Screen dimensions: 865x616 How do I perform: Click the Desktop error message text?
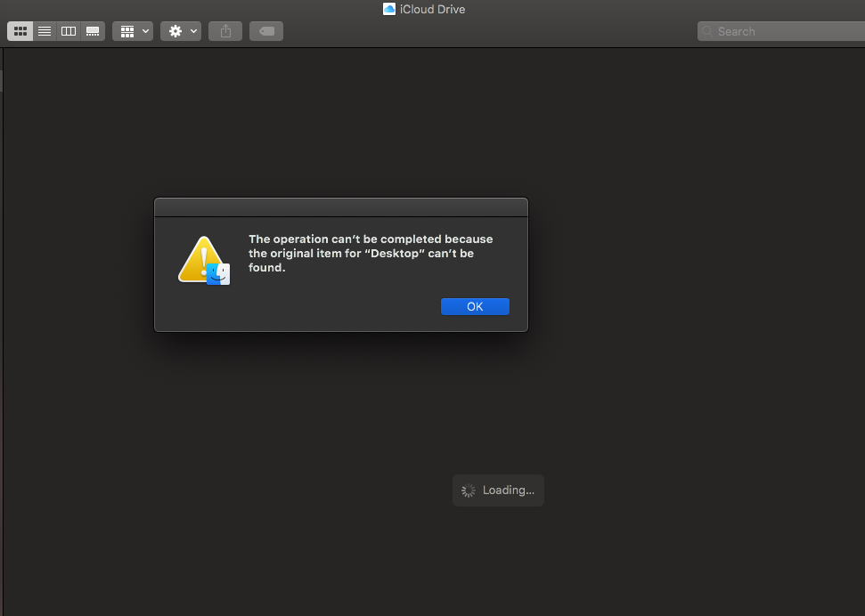[371, 253]
